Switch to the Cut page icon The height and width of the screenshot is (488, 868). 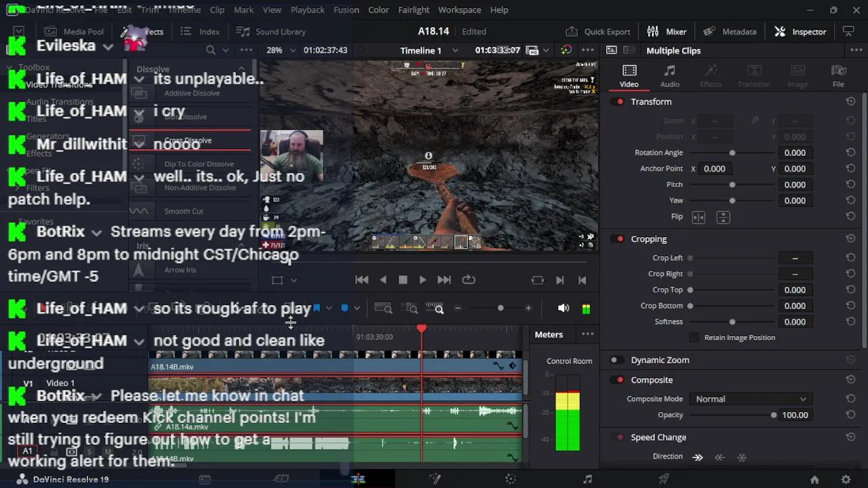[281, 479]
